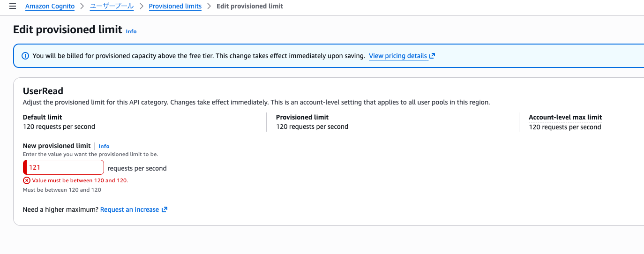Click the UserRead section heading

[43, 91]
